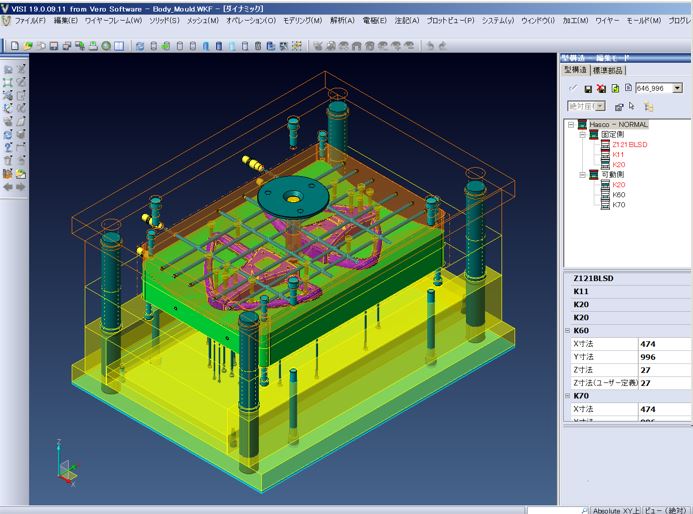Image resolution: width=693 pixels, height=514 pixels.
Task: Switch to the 標準部品 tab
Action: click(609, 70)
